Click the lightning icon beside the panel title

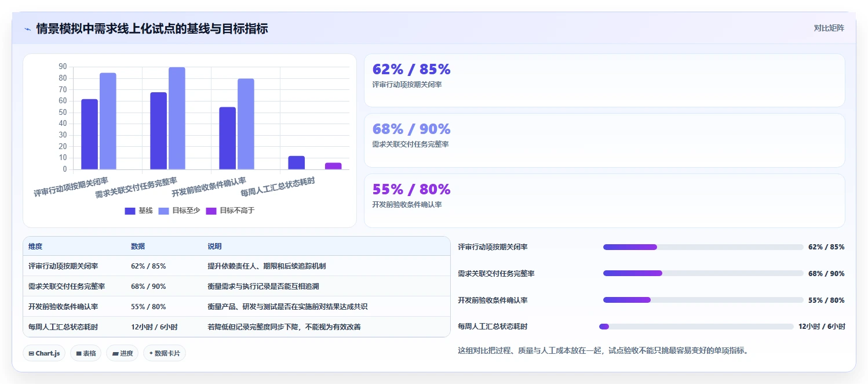27,29
